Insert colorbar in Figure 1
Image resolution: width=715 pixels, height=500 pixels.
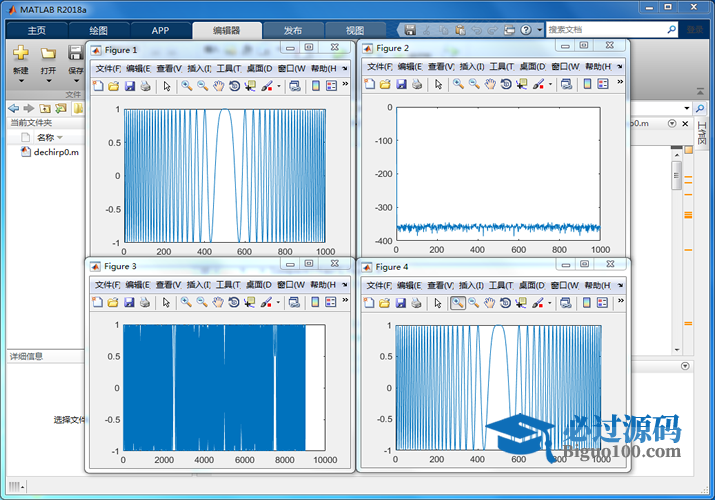click(x=316, y=86)
